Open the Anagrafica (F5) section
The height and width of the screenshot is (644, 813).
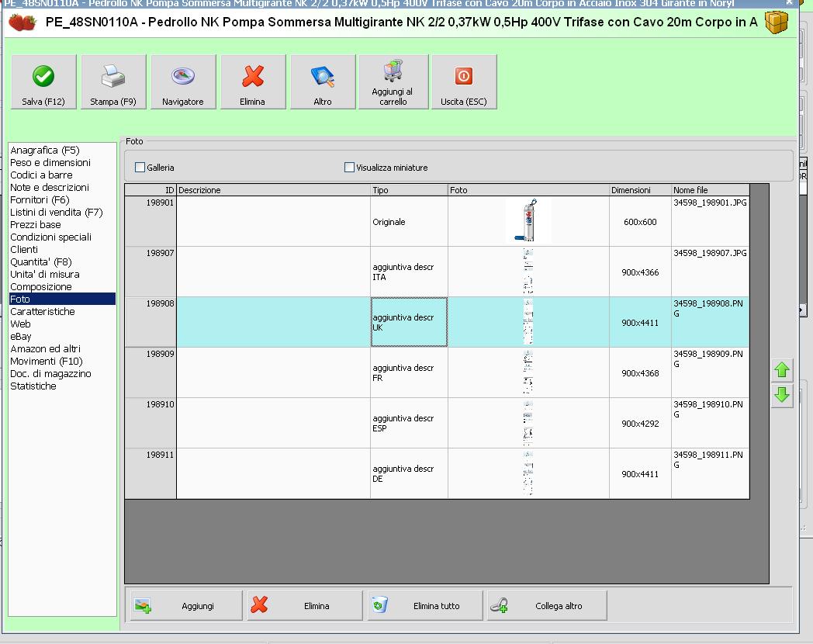[44, 151]
